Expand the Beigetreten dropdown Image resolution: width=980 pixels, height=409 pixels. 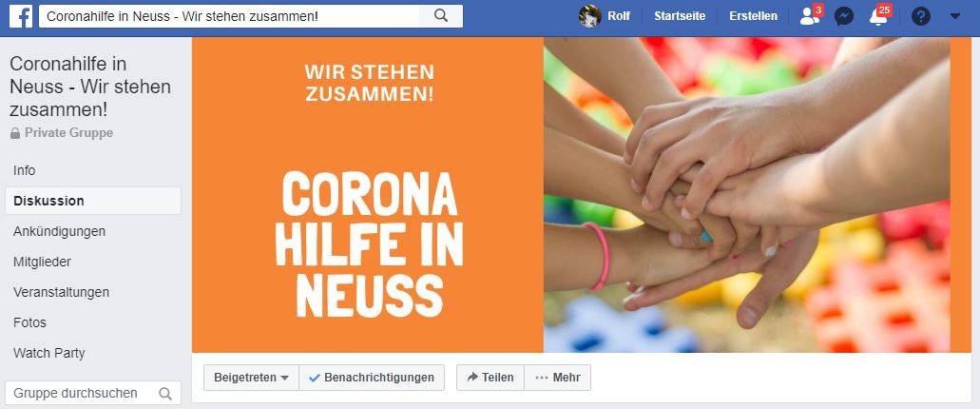251,378
